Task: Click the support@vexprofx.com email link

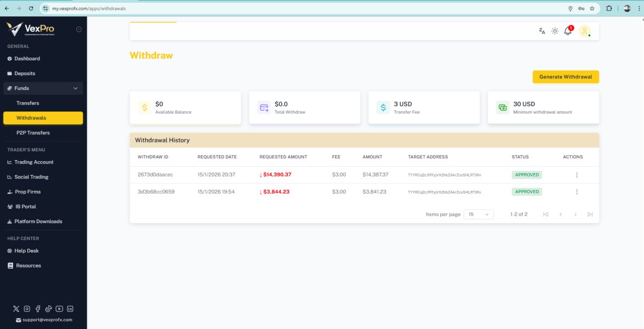Action: (x=47, y=320)
